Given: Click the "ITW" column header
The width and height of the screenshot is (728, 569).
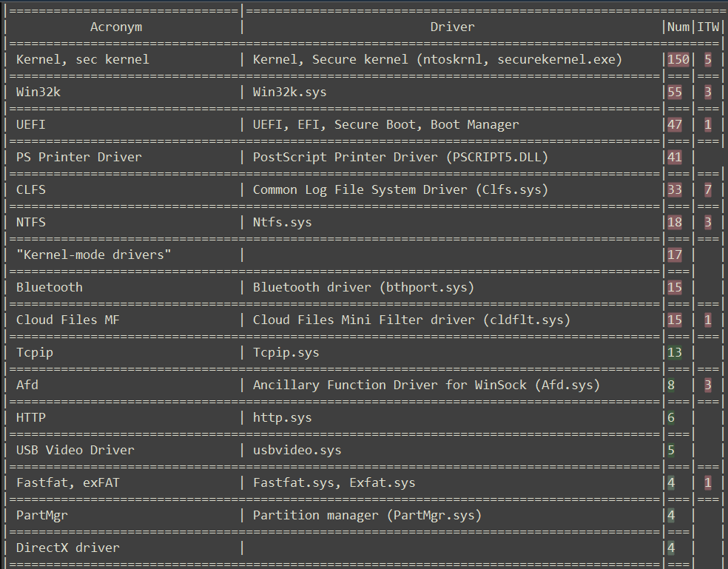Looking at the screenshot, I should click(708, 27).
